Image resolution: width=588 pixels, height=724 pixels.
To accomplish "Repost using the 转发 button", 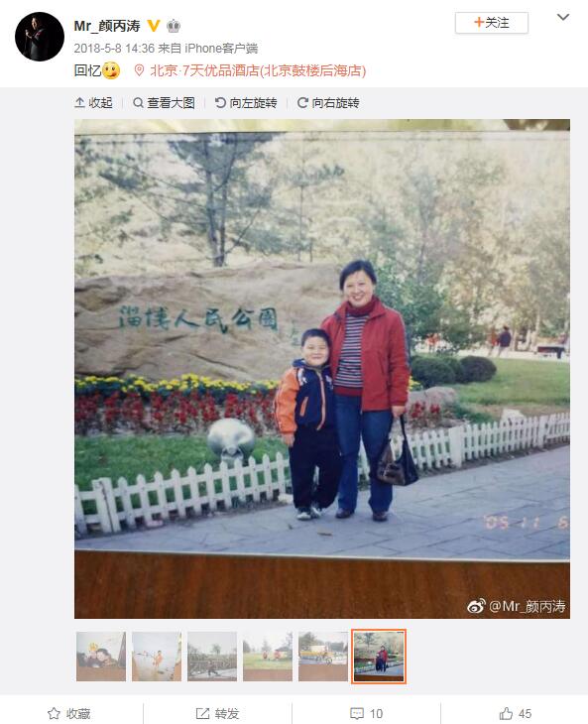I will pos(217,713).
